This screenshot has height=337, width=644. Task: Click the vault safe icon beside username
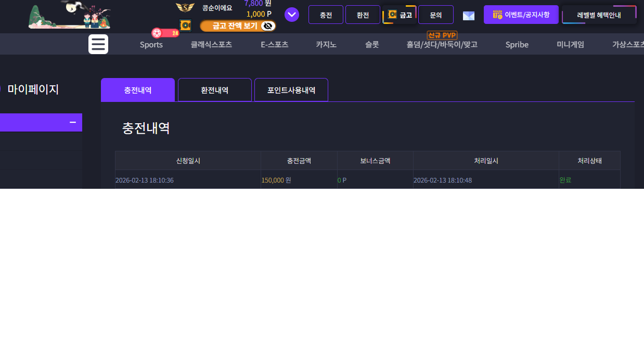pyautogui.click(x=185, y=25)
